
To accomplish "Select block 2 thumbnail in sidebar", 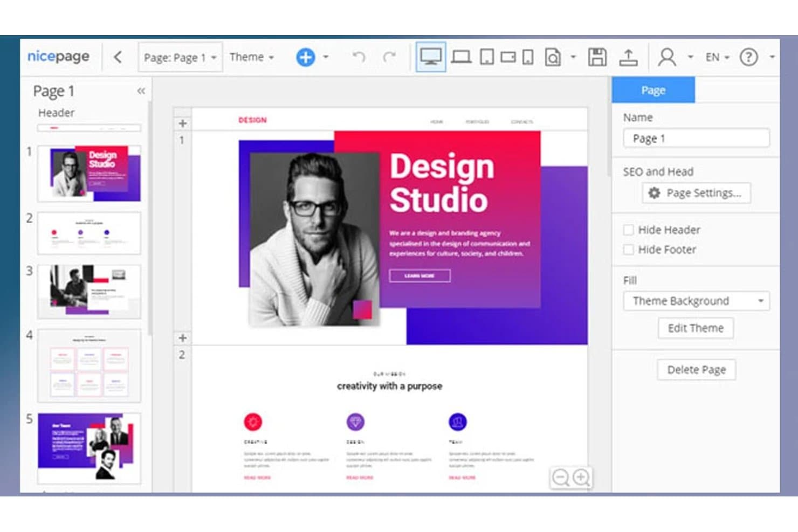I will tap(89, 233).
